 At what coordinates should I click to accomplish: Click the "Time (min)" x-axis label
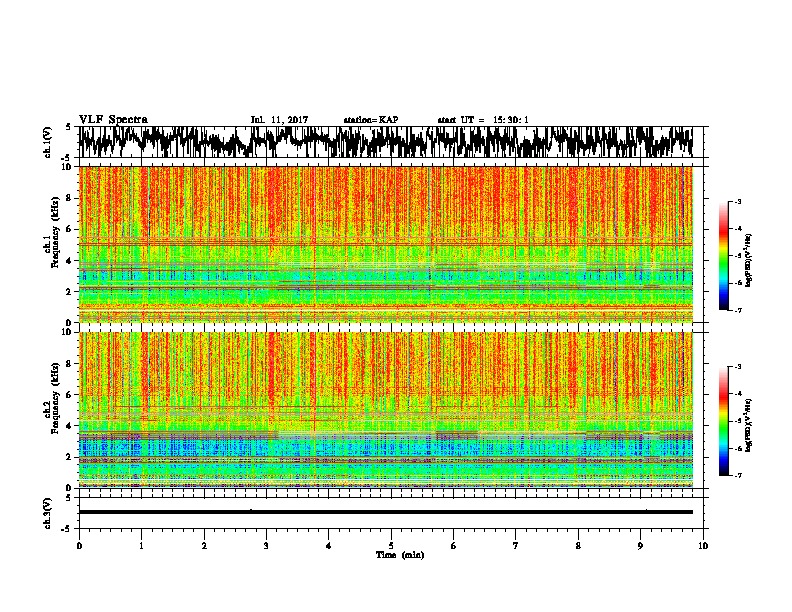(x=400, y=555)
